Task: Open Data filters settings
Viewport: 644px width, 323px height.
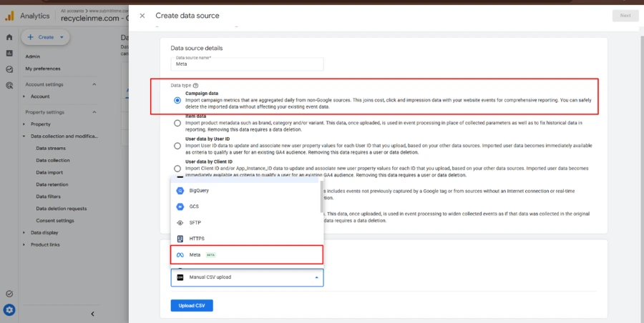Action: [49, 197]
